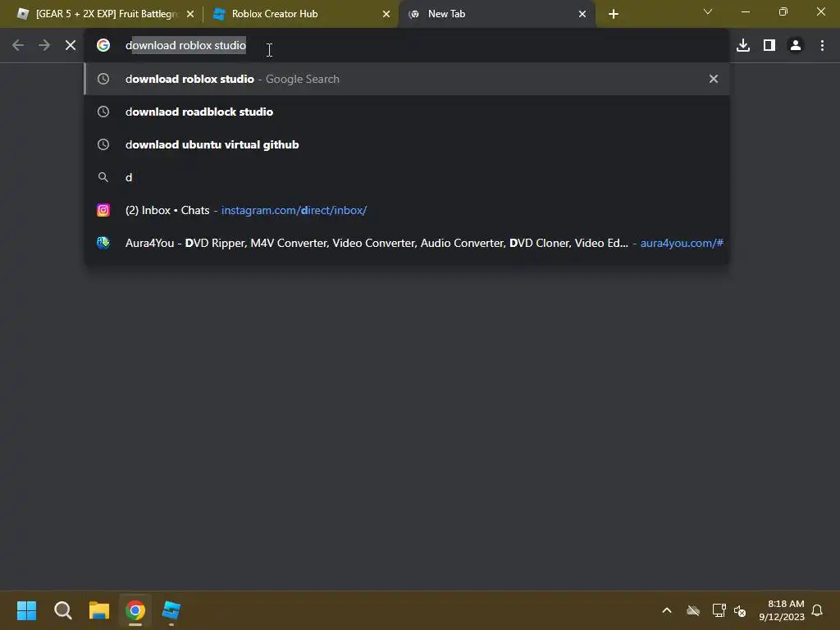Select 'download roblox studio' Google Search suggestion
The image size is (840, 630).
[x=407, y=79]
